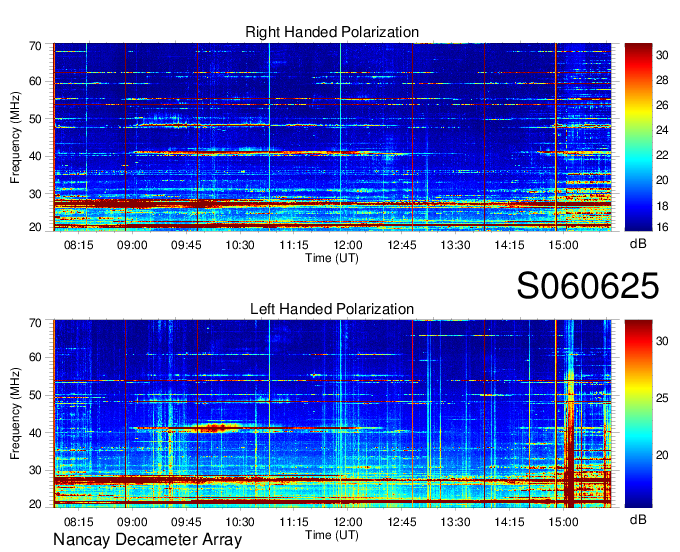
Task: Click the 13:30 tick on the Right Handed plot
Action: pos(455,245)
